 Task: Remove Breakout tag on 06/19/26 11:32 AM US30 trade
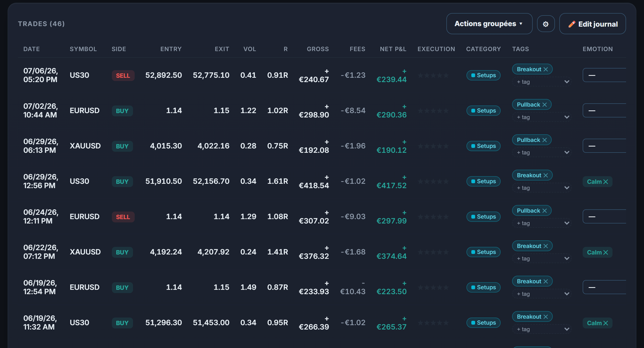click(546, 317)
